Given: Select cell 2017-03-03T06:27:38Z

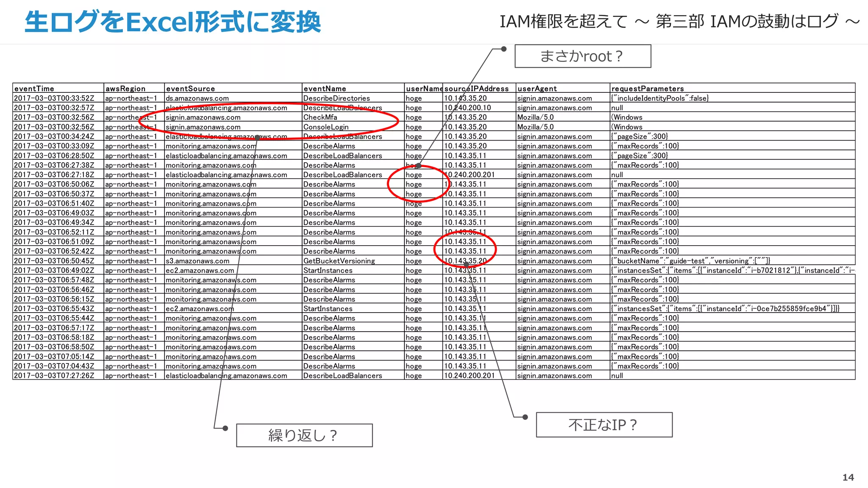Looking at the screenshot, I should tap(58, 165).
